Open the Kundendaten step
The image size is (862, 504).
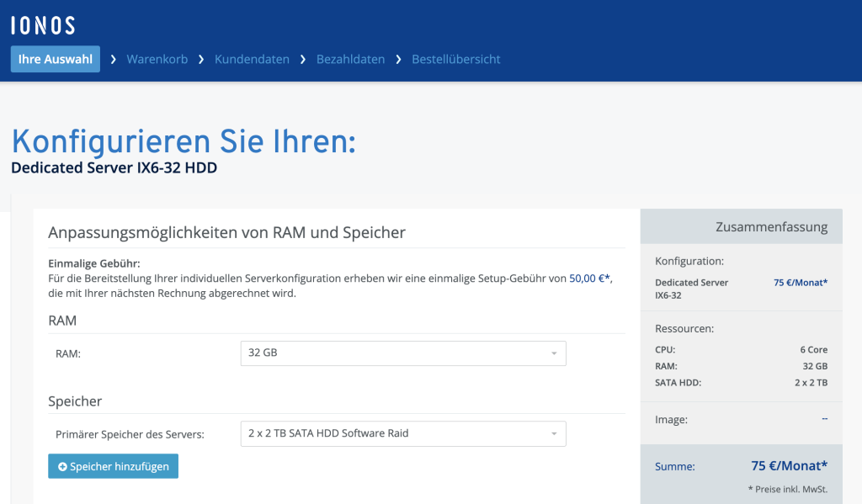tap(252, 59)
